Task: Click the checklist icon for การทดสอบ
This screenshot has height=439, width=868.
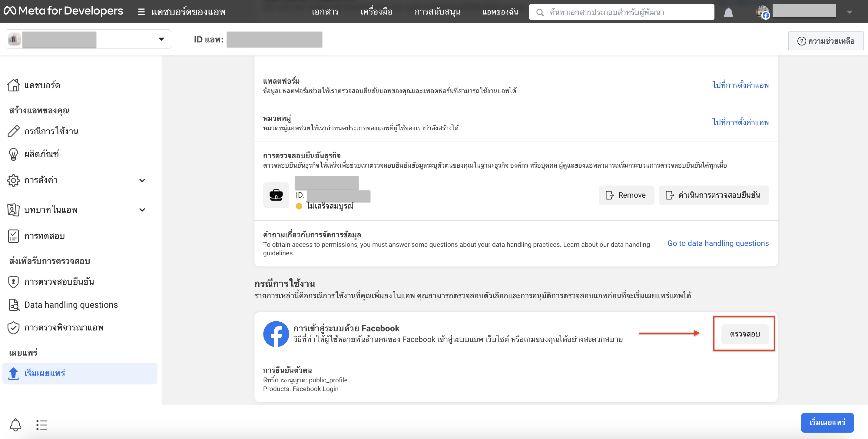Action: 14,236
